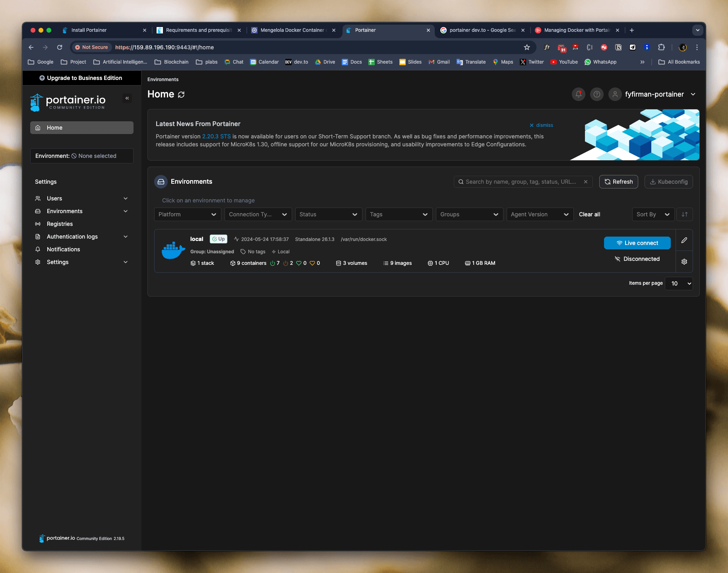The height and width of the screenshot is (573, 728).
Task: Open the Groups filter dropdown
Action: pyautogui.click(x=470, y=214)
